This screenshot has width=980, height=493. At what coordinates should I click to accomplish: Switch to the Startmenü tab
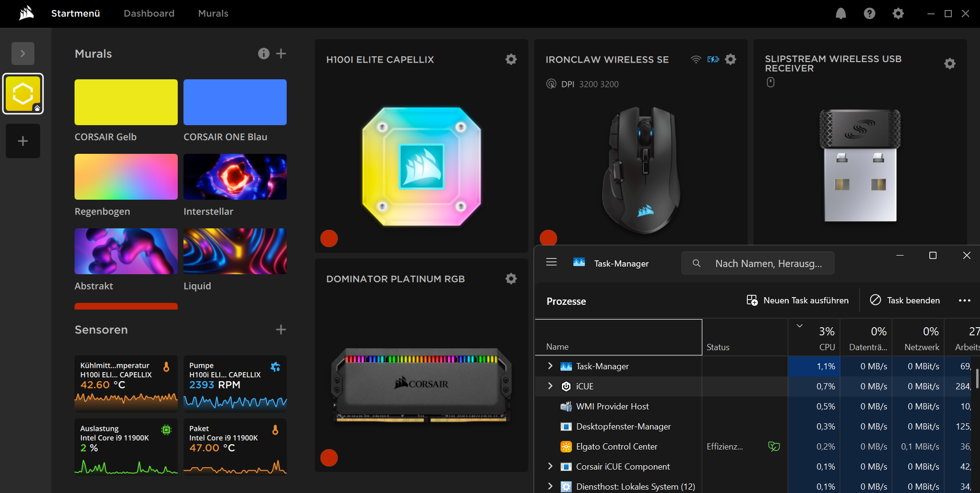click(75, 13)
